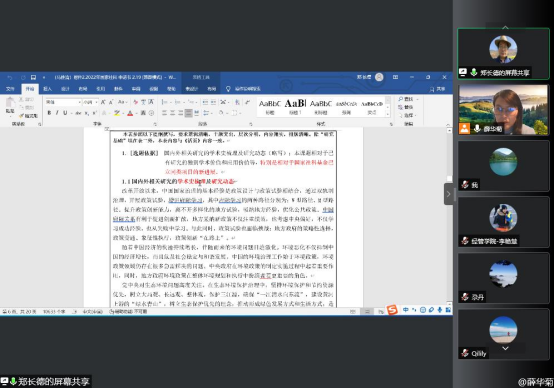This screenshot has height=388, width=554.
Task: Click the Tell Me lightbulb search
Action: 228,89
